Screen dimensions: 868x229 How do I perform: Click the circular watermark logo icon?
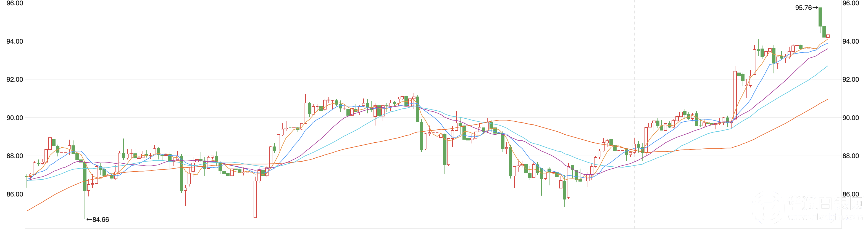pyautogui.click(x=768, y=207)
